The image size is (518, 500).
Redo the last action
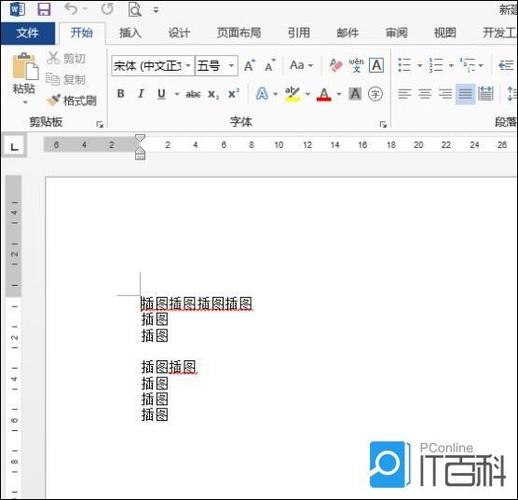pyautogui.click(x=107, y=9)
